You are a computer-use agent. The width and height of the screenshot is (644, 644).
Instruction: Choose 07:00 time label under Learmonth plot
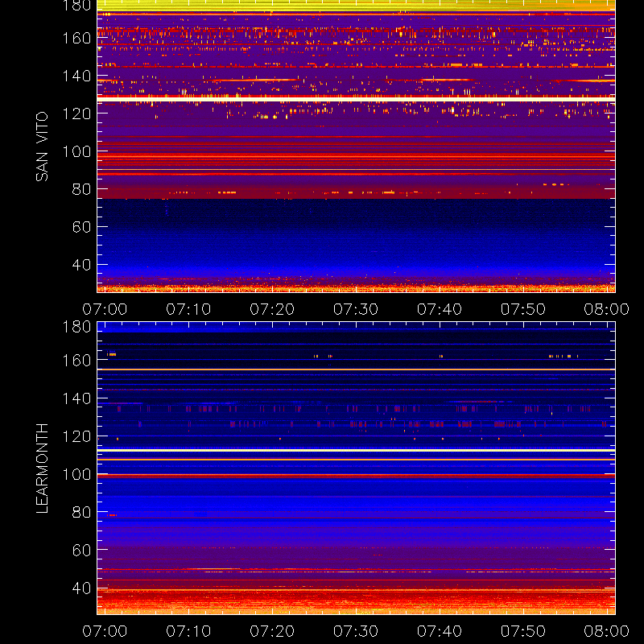tap(105, 631)
